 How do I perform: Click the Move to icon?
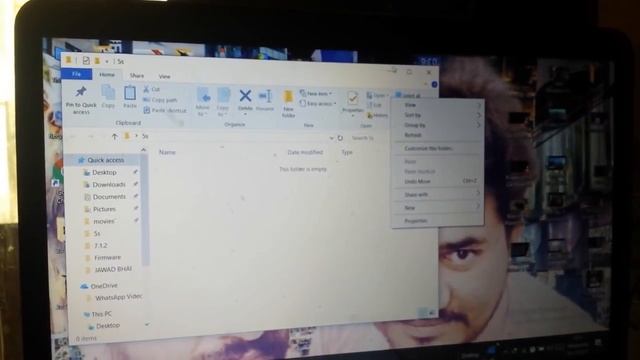tap(203, 96)
